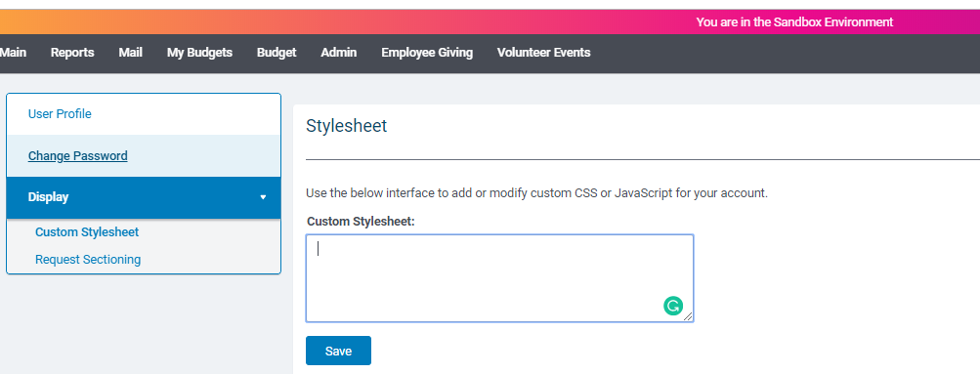
Task: Click the Change Password link
Action: [x=77, y=156]
